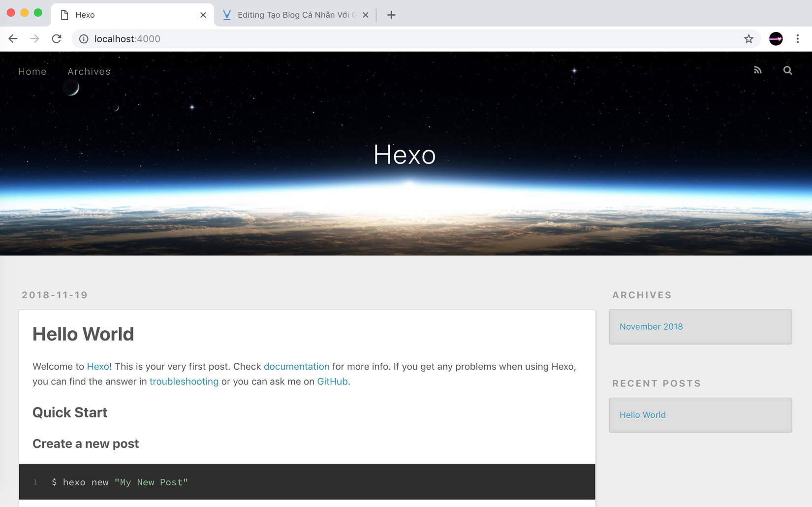The height and width of the screenshot is (507, 812).
Task: Reload the localhost page
Action: tap(57, 39)
